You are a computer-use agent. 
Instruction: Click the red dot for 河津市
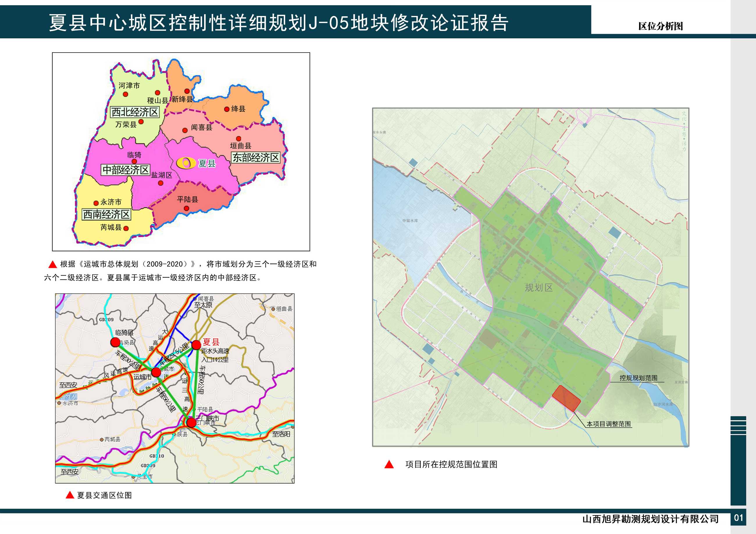point(125,94)
